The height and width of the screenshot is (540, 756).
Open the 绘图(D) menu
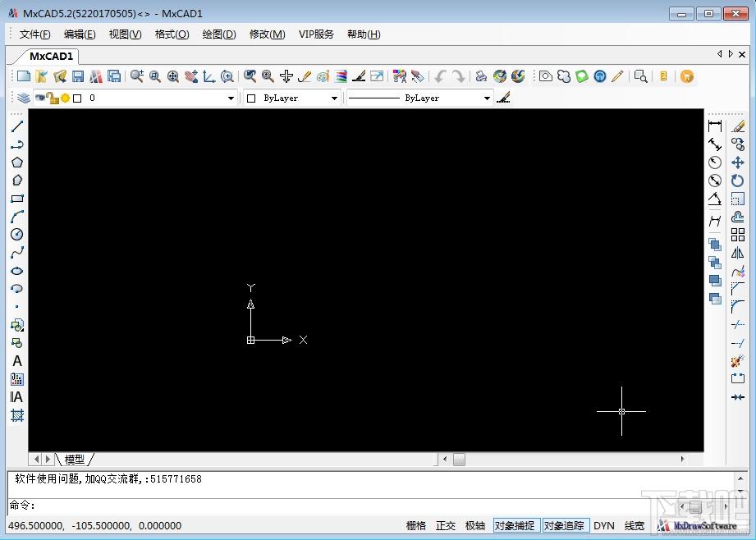point(219,34)
